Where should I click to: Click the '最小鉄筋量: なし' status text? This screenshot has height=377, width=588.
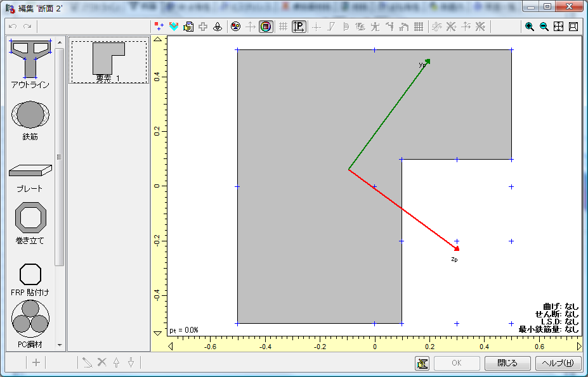[549, 329]
